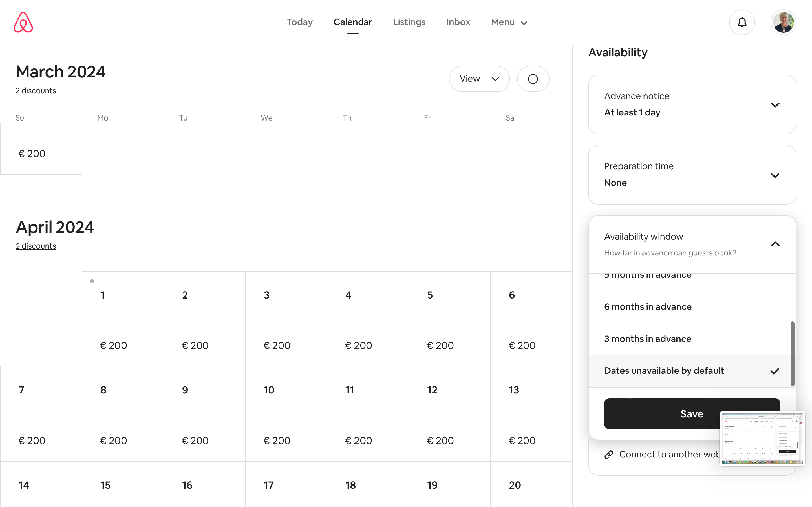This screenshot has height=507, width=812.
Task: Select Dates unavailable by default
Action: point(664,370)
